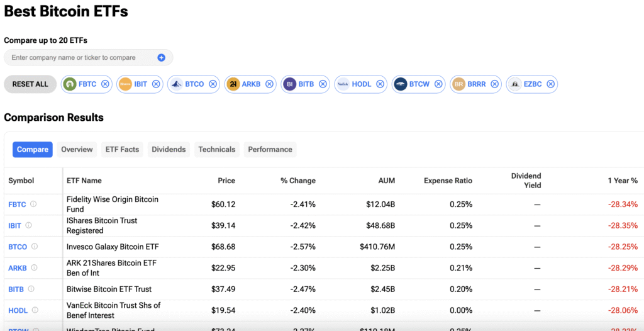644x331 pixels.
Task: Click info icon beside HODL symbol
Action: point(35,310)
